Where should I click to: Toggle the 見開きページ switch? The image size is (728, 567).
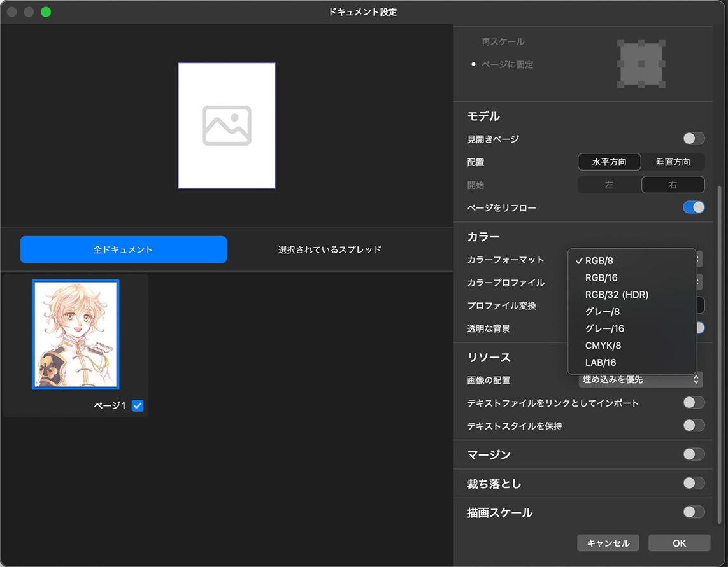pos(694,139)
